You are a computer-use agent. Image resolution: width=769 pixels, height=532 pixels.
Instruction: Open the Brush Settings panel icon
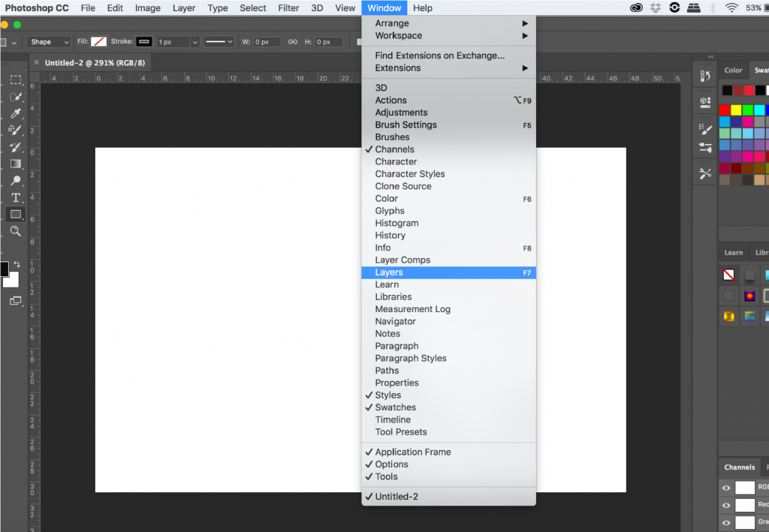(704, 129)
